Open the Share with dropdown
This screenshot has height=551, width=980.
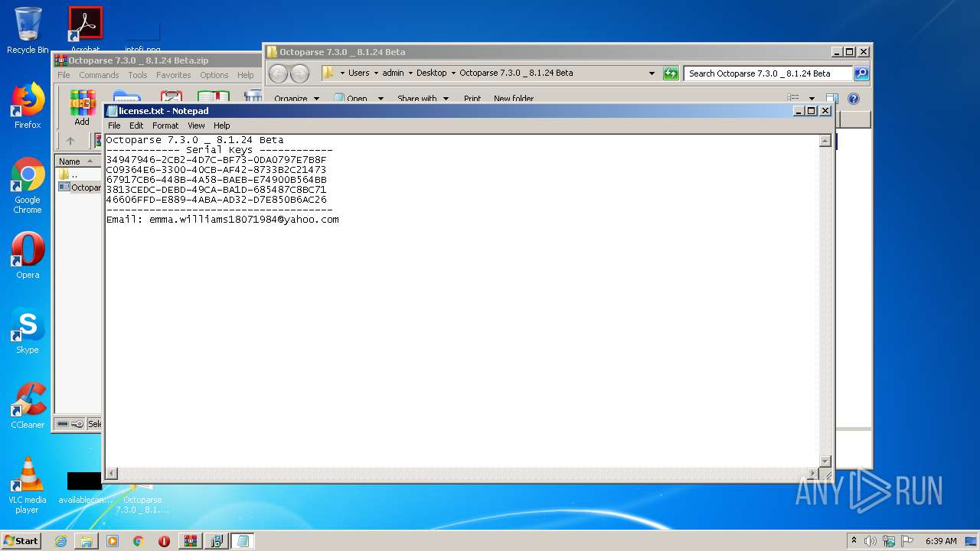pos(423,99)
